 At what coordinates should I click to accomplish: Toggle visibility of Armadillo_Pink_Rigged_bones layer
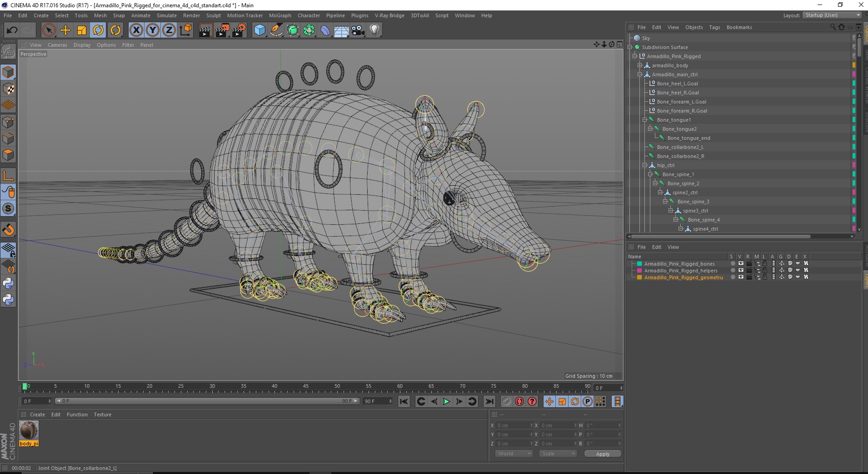coord(741,263)
